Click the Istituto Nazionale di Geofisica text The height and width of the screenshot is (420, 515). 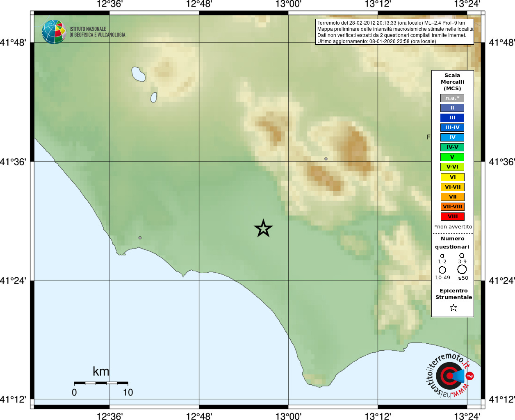tap(97, 32)
